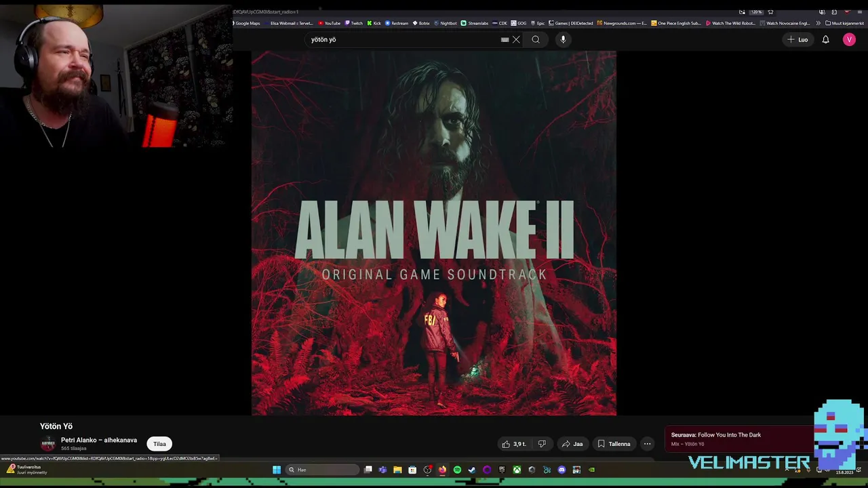Switch to Firefox on the taskbar
The height and width of the screenshot is (488, 868).
pos(442,470)
